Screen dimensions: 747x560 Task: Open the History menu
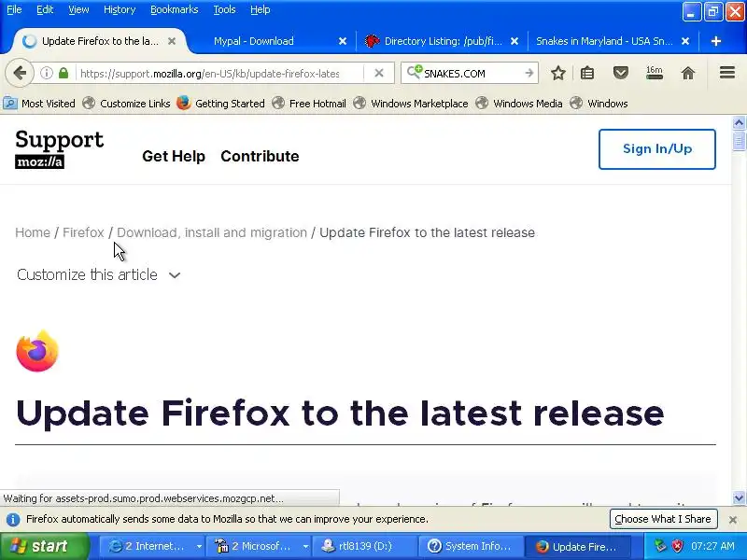120,9
